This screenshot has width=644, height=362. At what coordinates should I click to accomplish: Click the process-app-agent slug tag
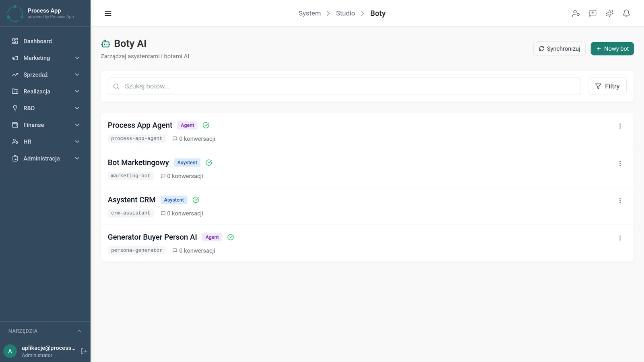[x=136, y=138]
